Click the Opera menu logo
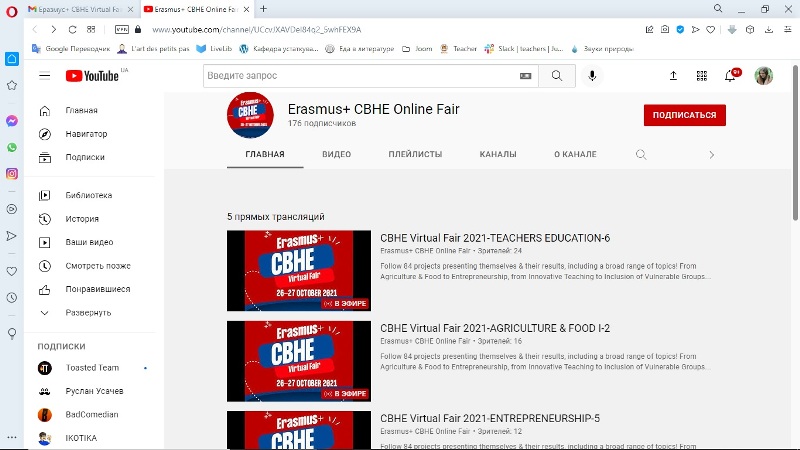This screenshot has height=450, width=800. pyautogui.click(x=12, y=11)
